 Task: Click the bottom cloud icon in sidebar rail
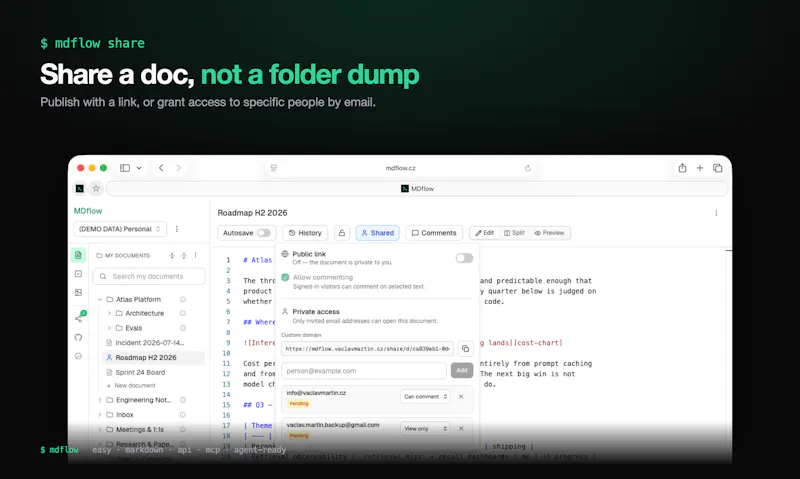coord(78,356)
